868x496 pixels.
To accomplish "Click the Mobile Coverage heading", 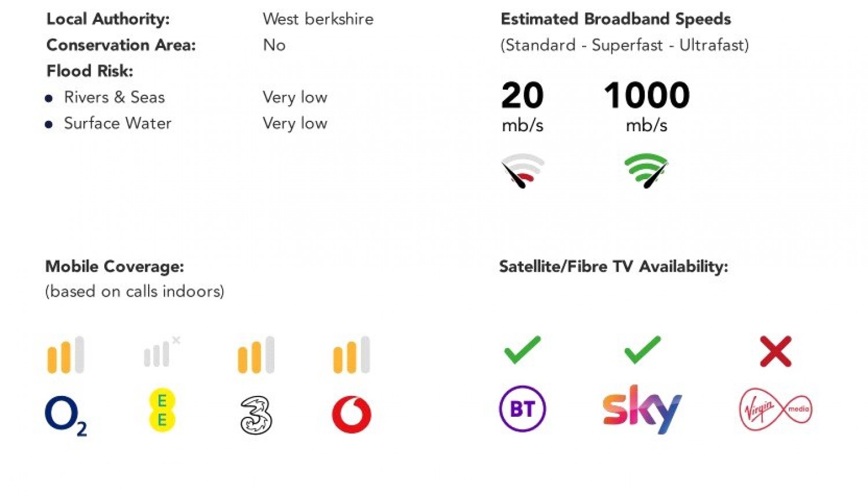I will (115, 266).
